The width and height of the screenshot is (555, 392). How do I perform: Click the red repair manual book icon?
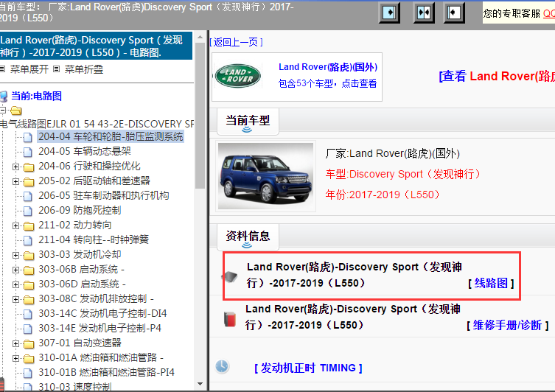[230, 319]
